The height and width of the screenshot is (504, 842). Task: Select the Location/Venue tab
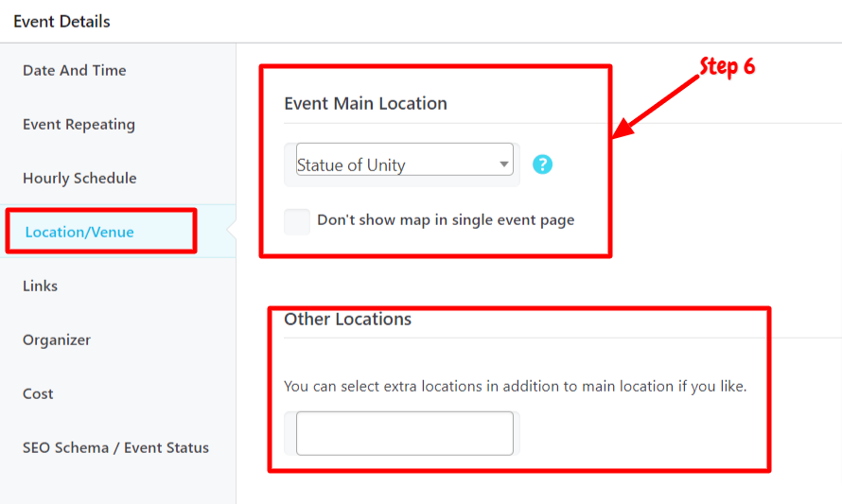pyautogui.click(x=79, y=232)
